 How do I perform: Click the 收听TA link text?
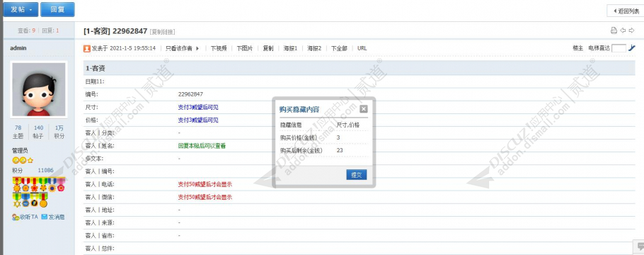pos(29,217)
